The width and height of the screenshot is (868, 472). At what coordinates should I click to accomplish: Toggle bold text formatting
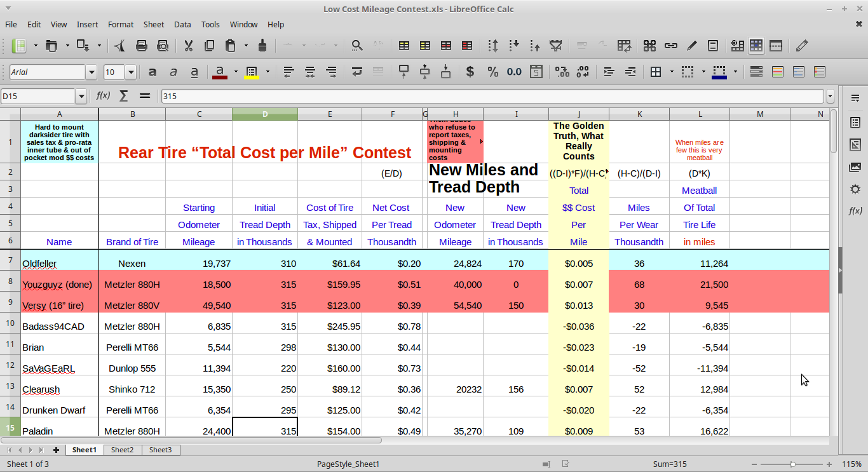point(153,72)
